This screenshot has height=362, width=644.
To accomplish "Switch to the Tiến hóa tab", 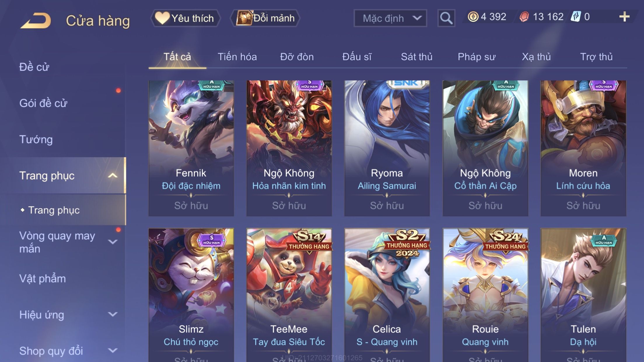I will click(237, 57).
